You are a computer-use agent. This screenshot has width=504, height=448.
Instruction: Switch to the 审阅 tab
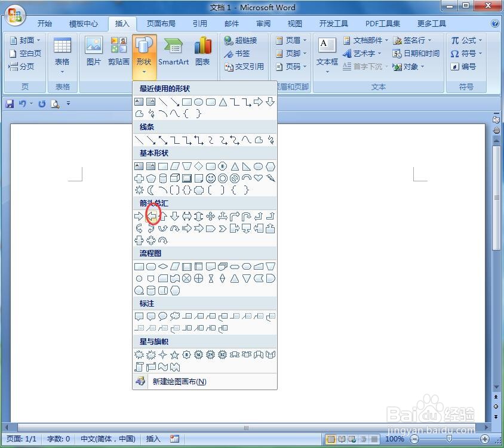[263, 23]
